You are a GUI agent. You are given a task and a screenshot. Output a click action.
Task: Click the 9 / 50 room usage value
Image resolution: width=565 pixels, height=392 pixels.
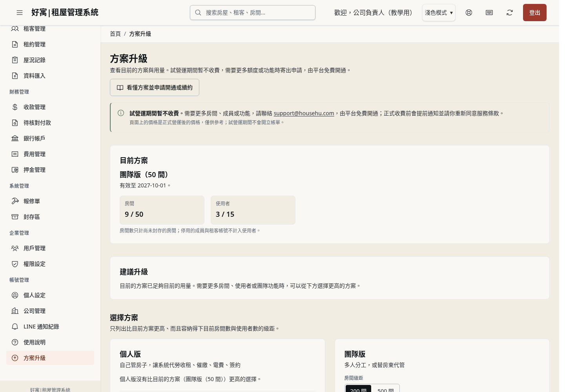134,214
